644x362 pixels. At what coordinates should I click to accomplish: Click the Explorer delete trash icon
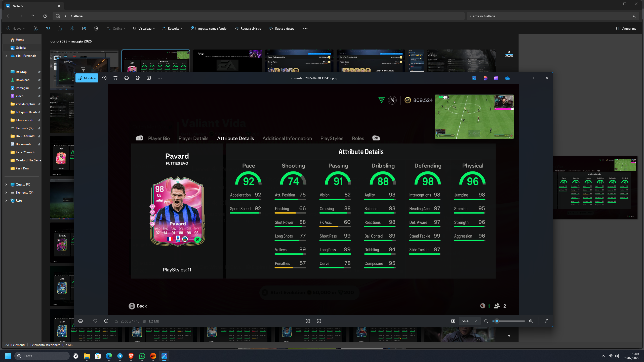click(x=96, y=29)
